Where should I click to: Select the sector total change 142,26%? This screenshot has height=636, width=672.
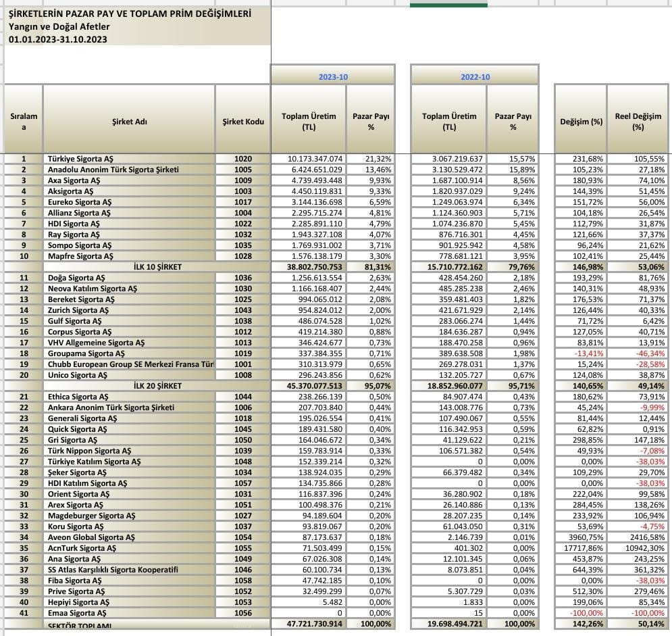(x=588, y=624)
